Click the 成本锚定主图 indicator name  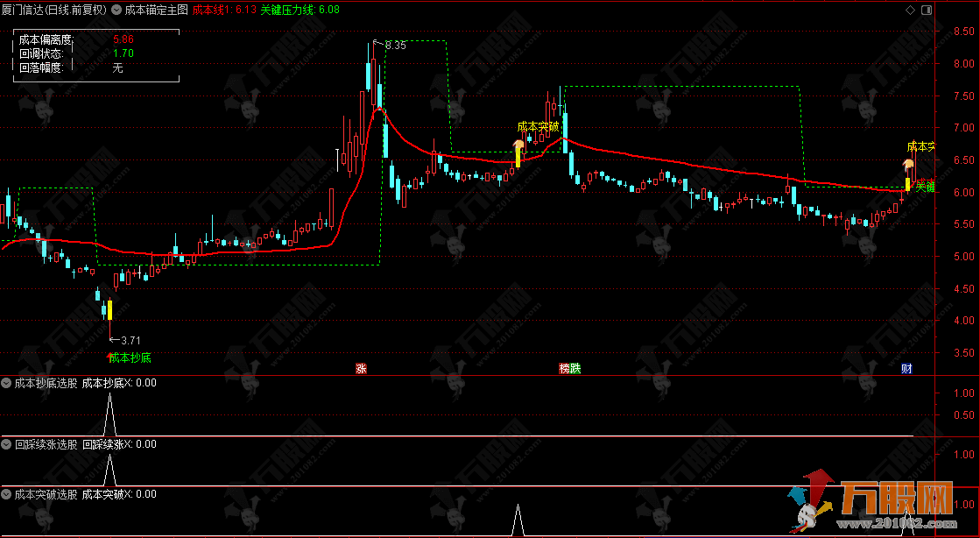(156, 10)
